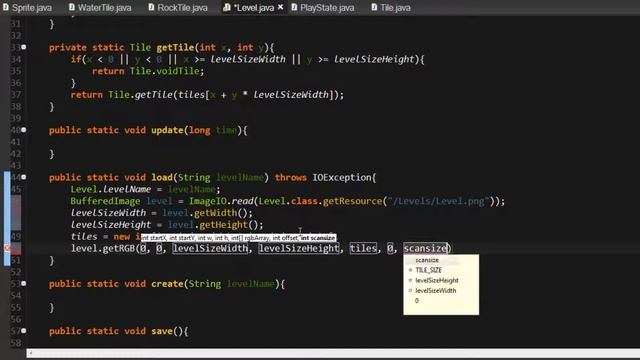
Task: Collapse the save method fold marker
Action: pyautogui.click(x=24, y=331)
